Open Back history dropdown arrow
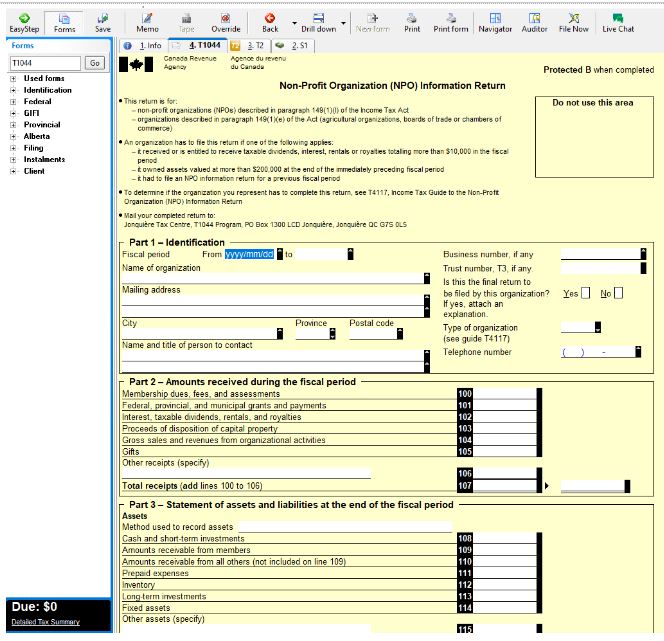Image resolution: width=664 pixels, height=641 pixels. point(294,23)
